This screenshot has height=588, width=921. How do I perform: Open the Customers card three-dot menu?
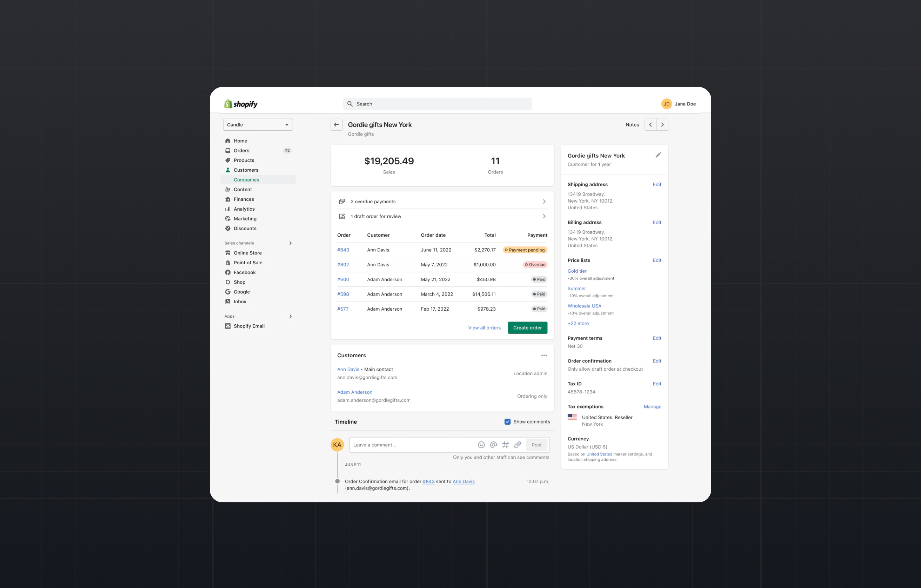pos(544,356)
